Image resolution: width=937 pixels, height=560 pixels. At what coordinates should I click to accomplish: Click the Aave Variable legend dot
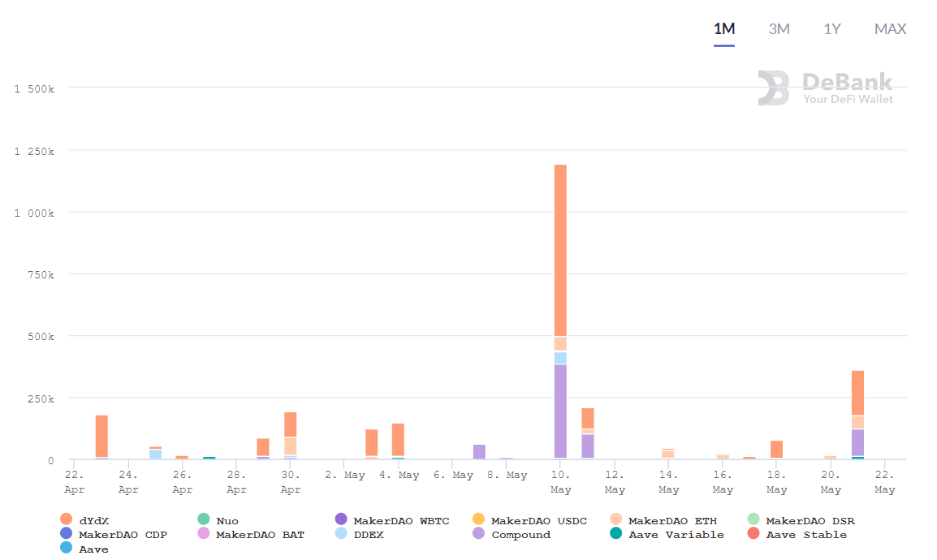616,534
